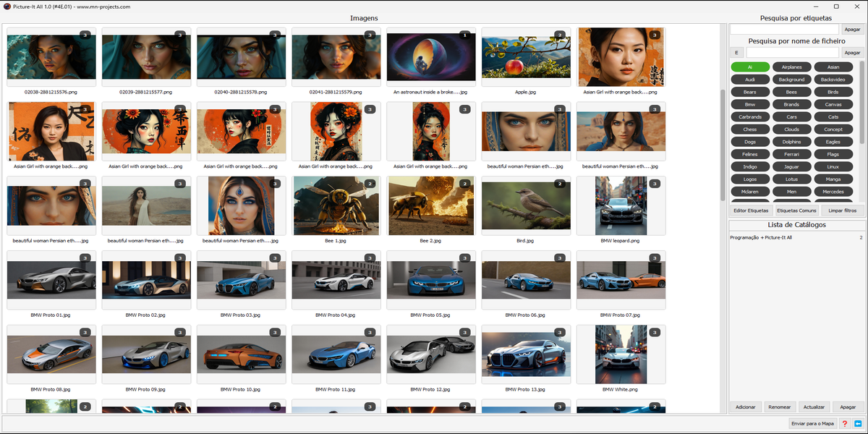Pick the Mercedes tag pill

(x=833, y=192)
